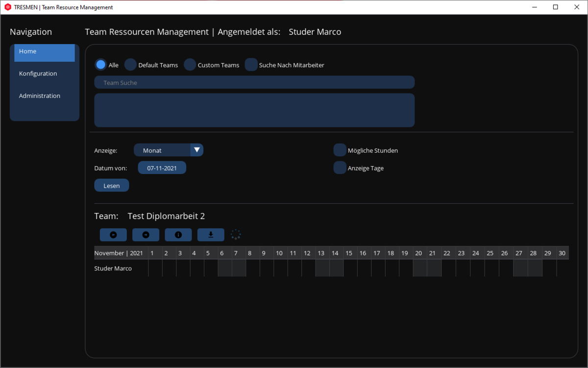Select the Alle radio button
Viewport: 588px width, 368px height.
point(101,65)
